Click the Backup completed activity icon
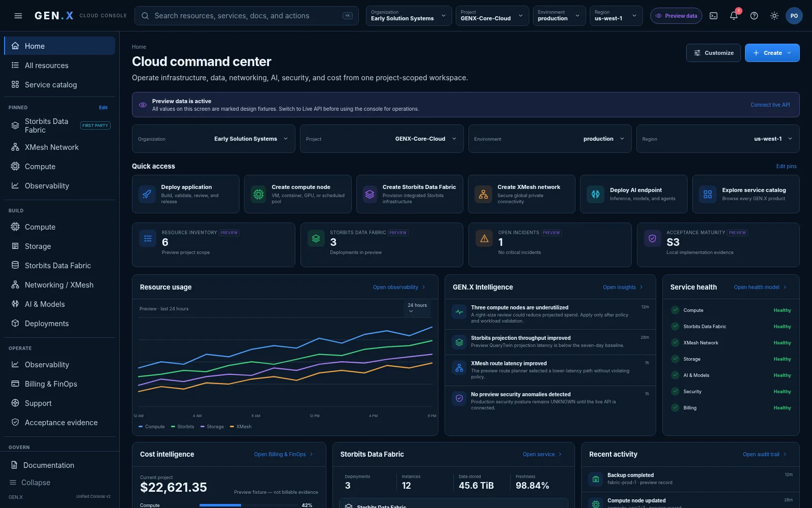 (596, 479)
